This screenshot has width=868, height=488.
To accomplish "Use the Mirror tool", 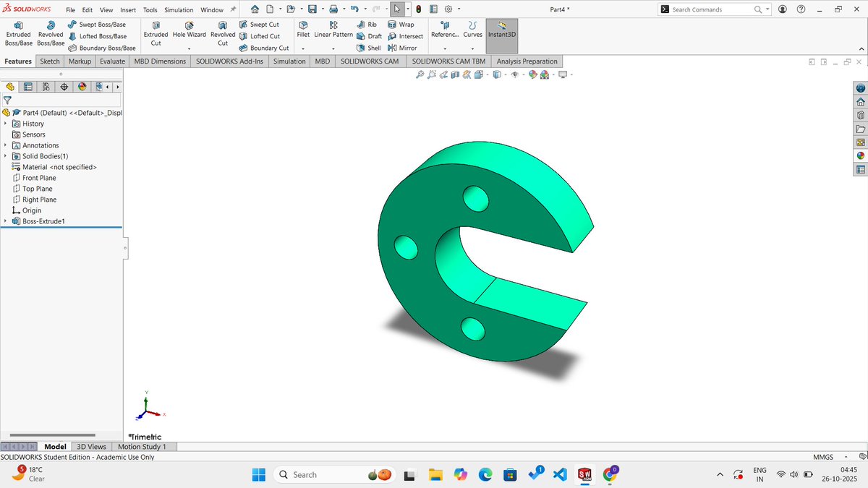I will point(402,48).
